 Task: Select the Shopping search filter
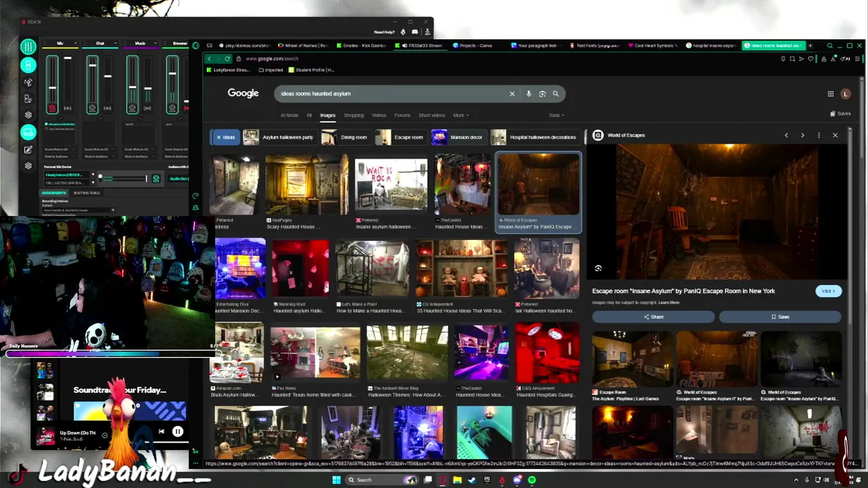point(353,115)
